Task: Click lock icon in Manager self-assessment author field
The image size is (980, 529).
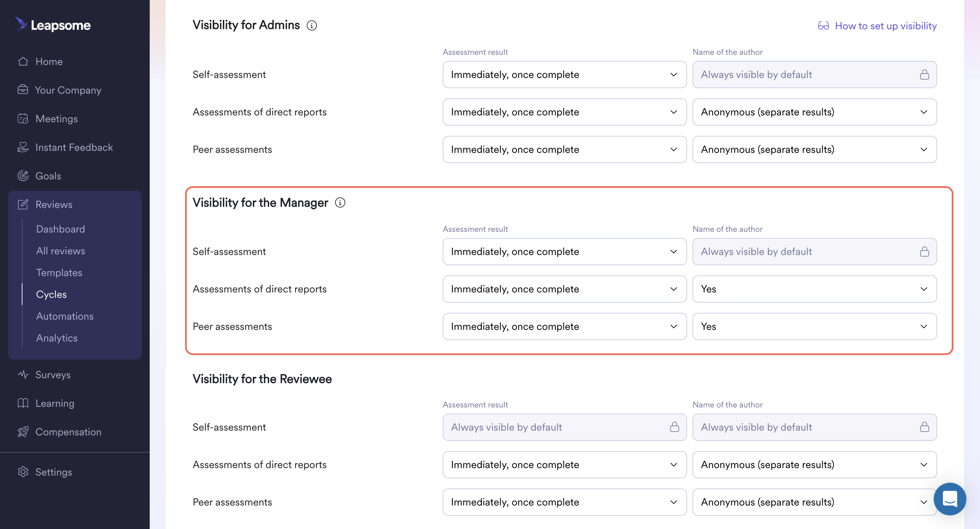Action: click(x=925, y=252)
